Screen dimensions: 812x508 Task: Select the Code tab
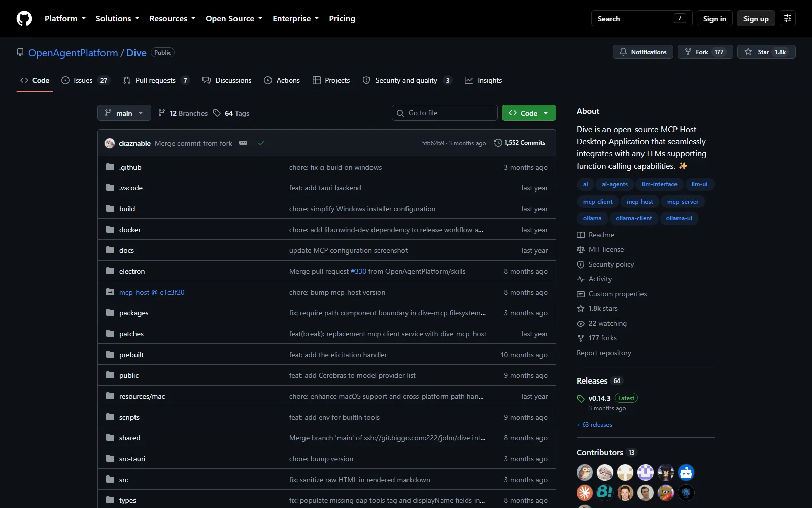pyautogui.click(x=35, y=80)
